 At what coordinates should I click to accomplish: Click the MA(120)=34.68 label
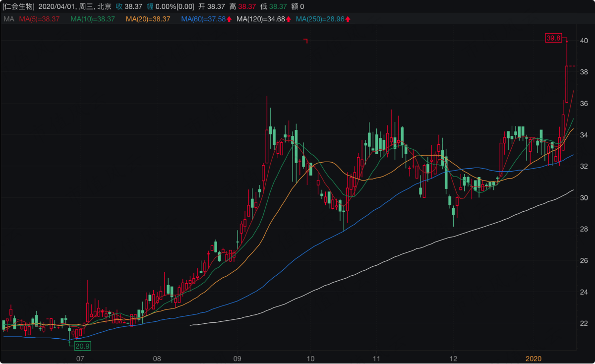tap(261, 19)
